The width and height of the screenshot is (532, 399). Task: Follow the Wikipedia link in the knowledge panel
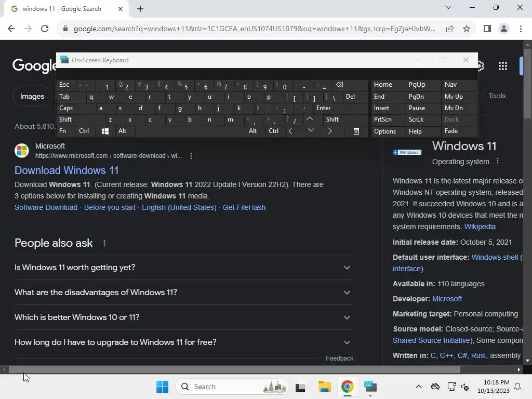(480, 227)
